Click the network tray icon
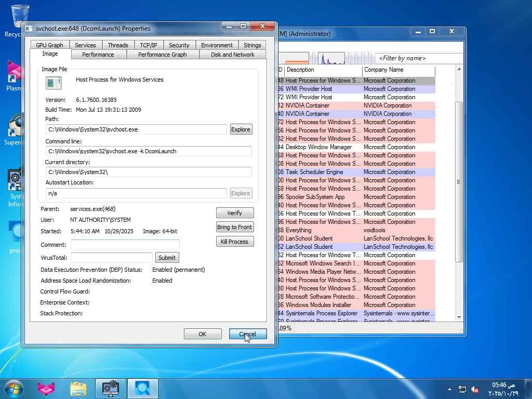Screen dimensions: 532x399 (462, 390)
